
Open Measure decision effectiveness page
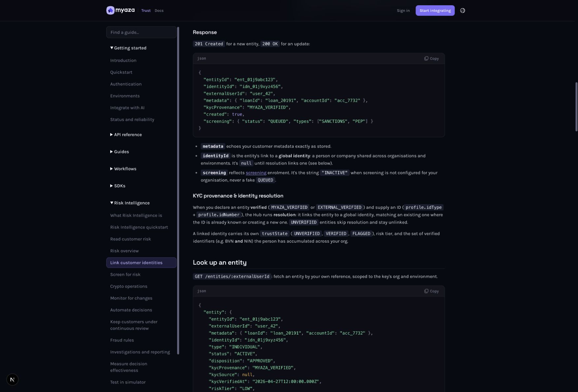click(x=129, y=367)
